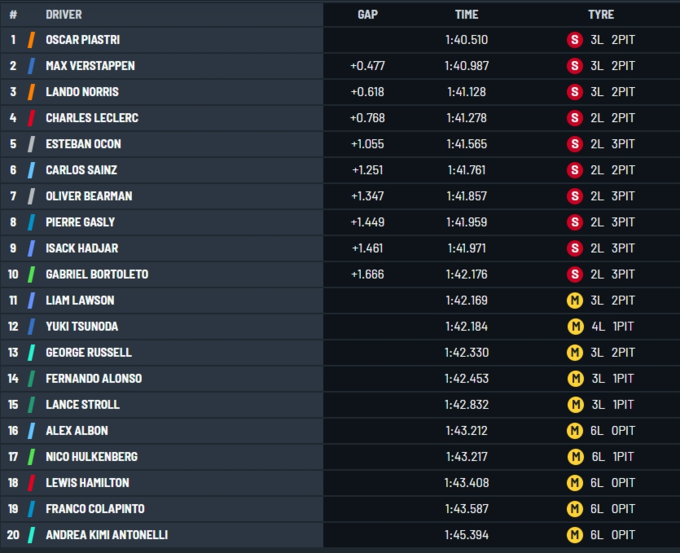This screenshot has width=680, height=553.
Task: Sort by the DRIVER column header
Action: [x=64, y=15]
